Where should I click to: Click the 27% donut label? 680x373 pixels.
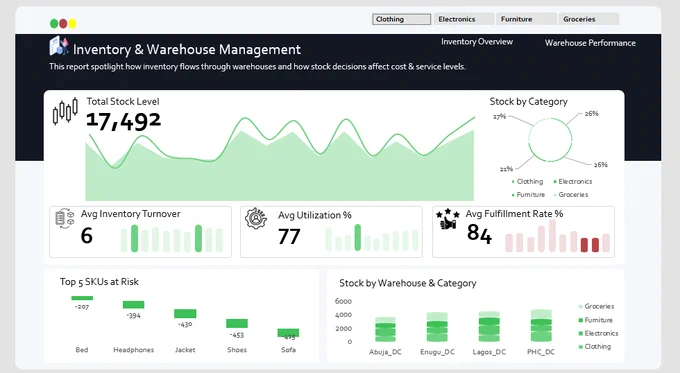click(x=499, y=117)
